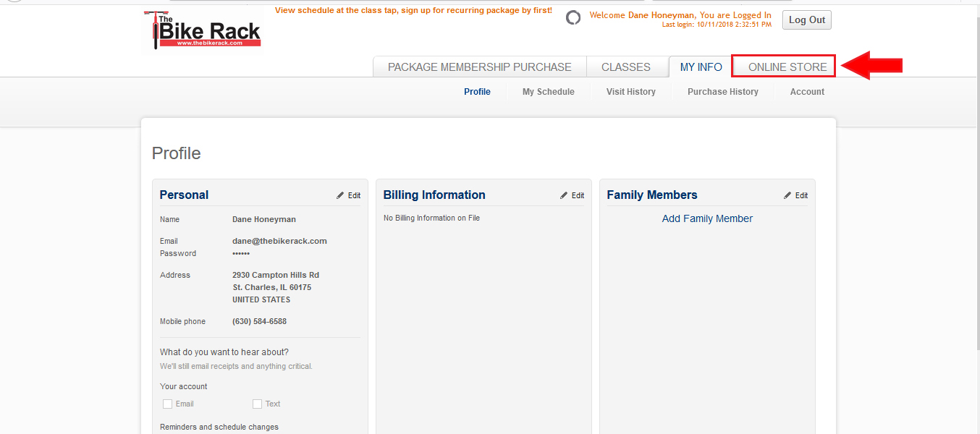Click The Bike Rack logo

(202, 30)
